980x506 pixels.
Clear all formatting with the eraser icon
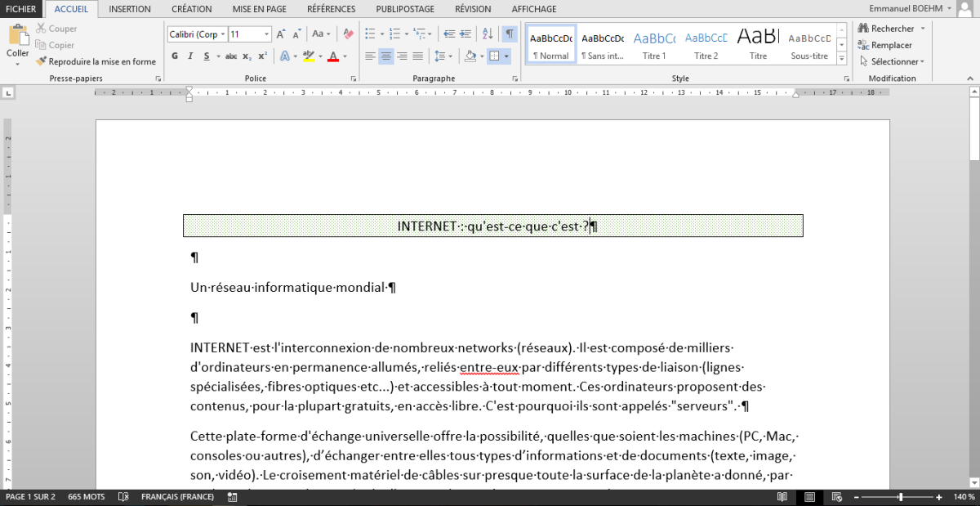point(348,34)
